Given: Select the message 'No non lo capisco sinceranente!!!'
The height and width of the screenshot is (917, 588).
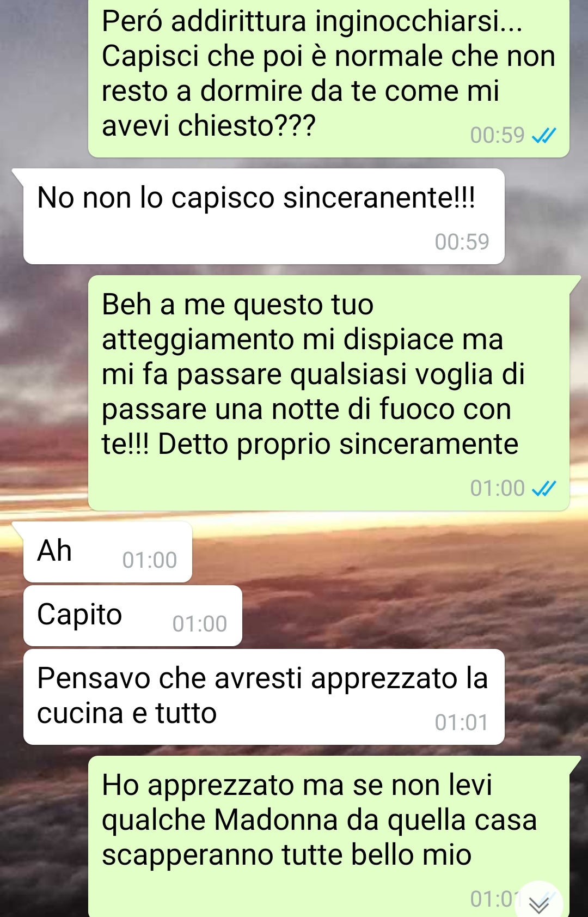Looking at the screenshot, I should (x=264, y=216).
